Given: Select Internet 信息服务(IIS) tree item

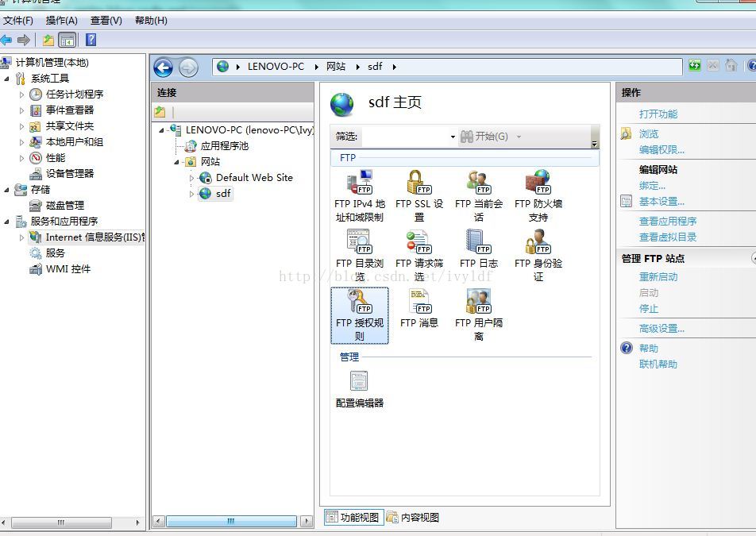Looking at the screenshot, I should (94, 237).
